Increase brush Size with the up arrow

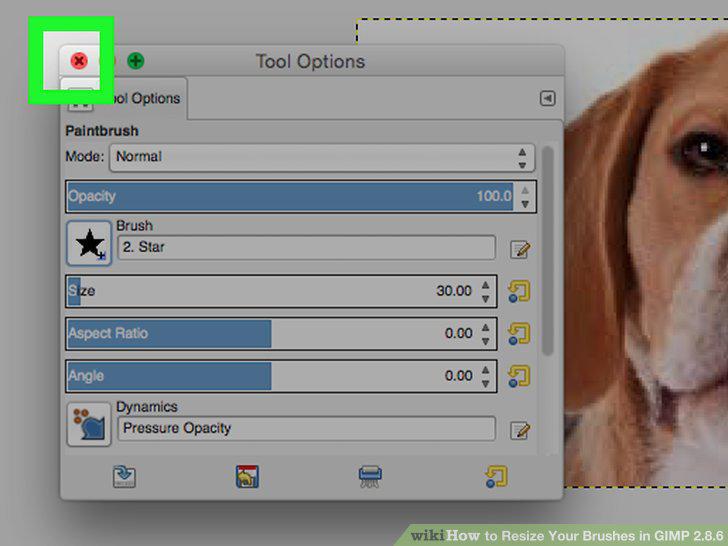click(x=486, y=285)
